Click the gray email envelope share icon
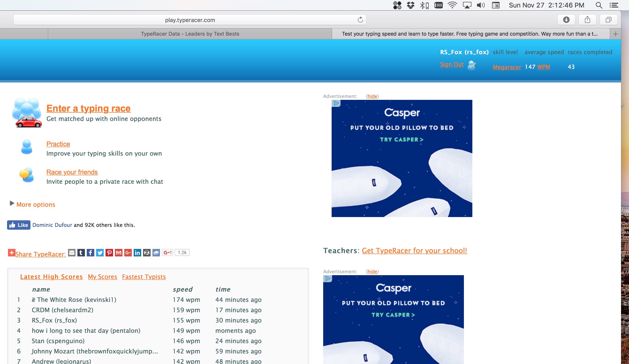The width and height of the screenshot is (629, 364). (72, 252)
